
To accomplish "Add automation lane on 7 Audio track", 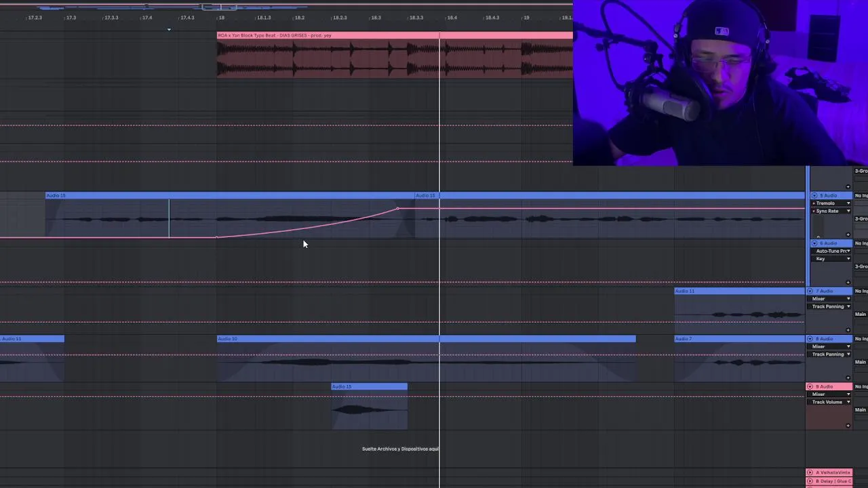I will 848,330.
